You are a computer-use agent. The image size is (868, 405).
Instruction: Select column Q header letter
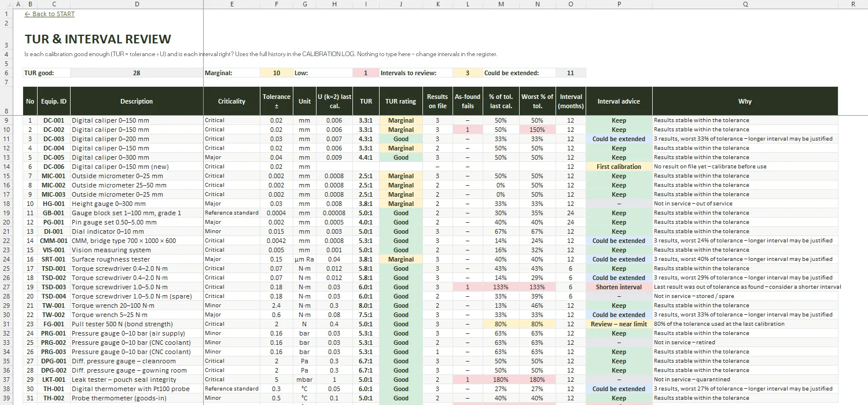745,5
